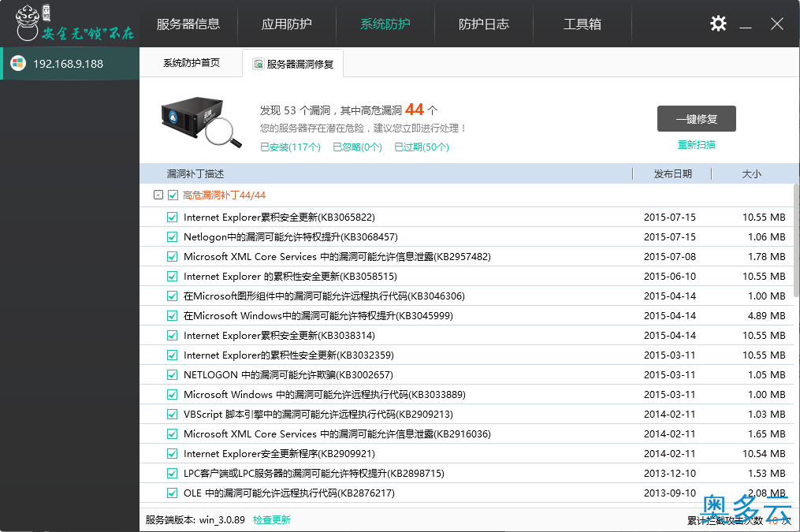Toggle the 高危漏洞补丁44/44 group checkbox
The width and height of the screenshot is (800, 532).
[173, 195]
